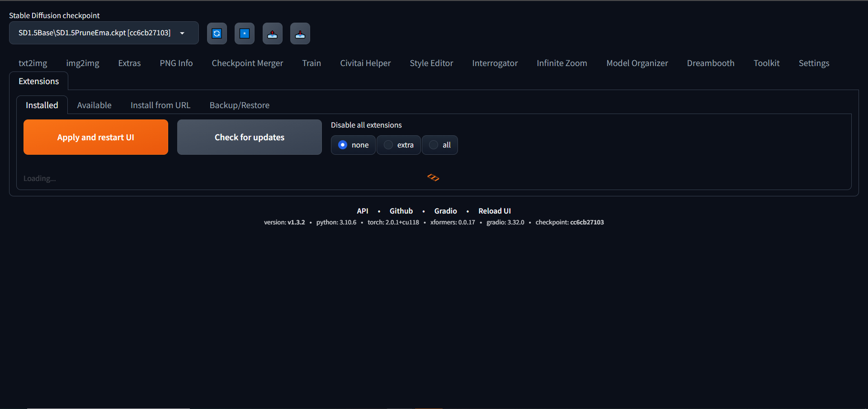Click Apply and restart UI
The image size is (868, 409).
pyautogui.click(x=95, y=137)
